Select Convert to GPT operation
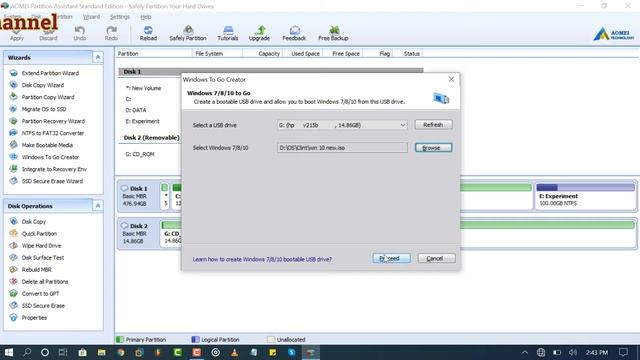The image size is (640, 360). (40, 293)
